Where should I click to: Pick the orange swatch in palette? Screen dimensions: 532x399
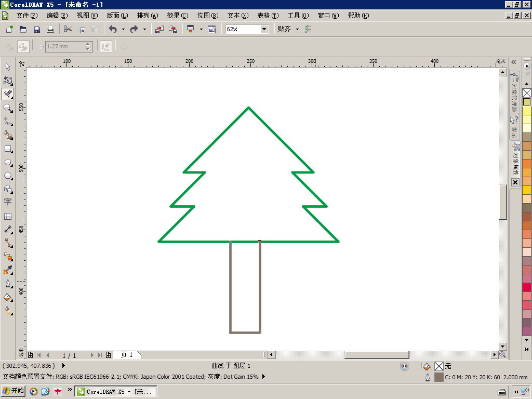(x=527, y=164)
